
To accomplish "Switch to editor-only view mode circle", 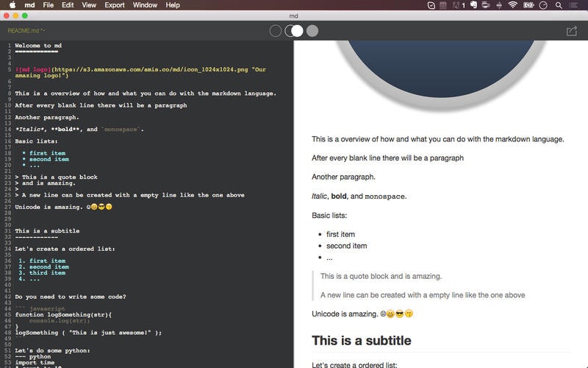I will click(275, 31).
